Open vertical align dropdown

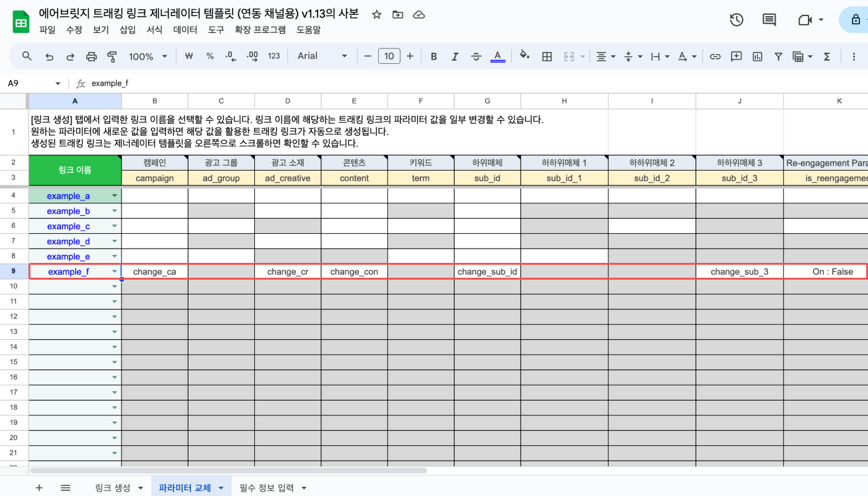632,56
